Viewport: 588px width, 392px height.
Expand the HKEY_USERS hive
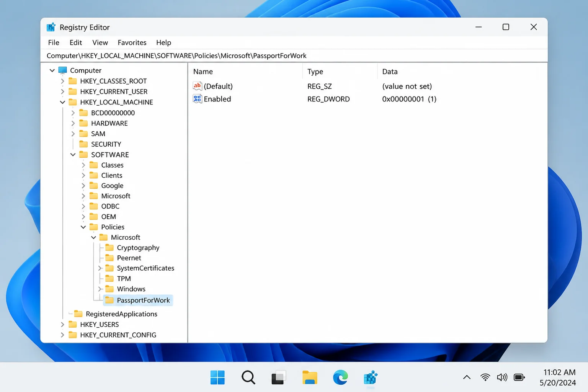[62, 325]
